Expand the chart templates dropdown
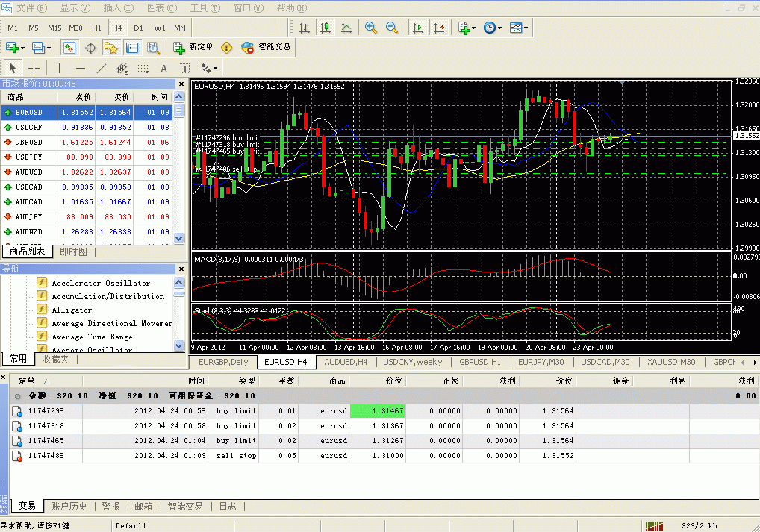The image size is (760, 532). point(519,28)
